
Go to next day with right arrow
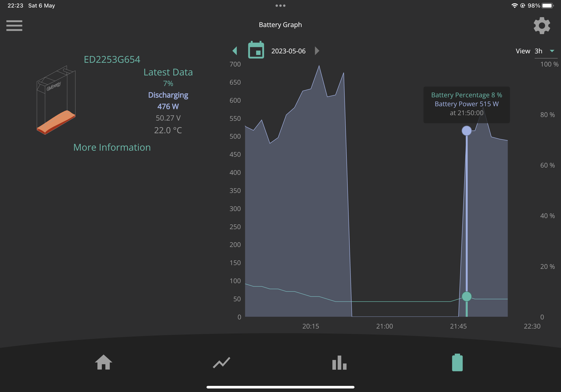point(317,51)
